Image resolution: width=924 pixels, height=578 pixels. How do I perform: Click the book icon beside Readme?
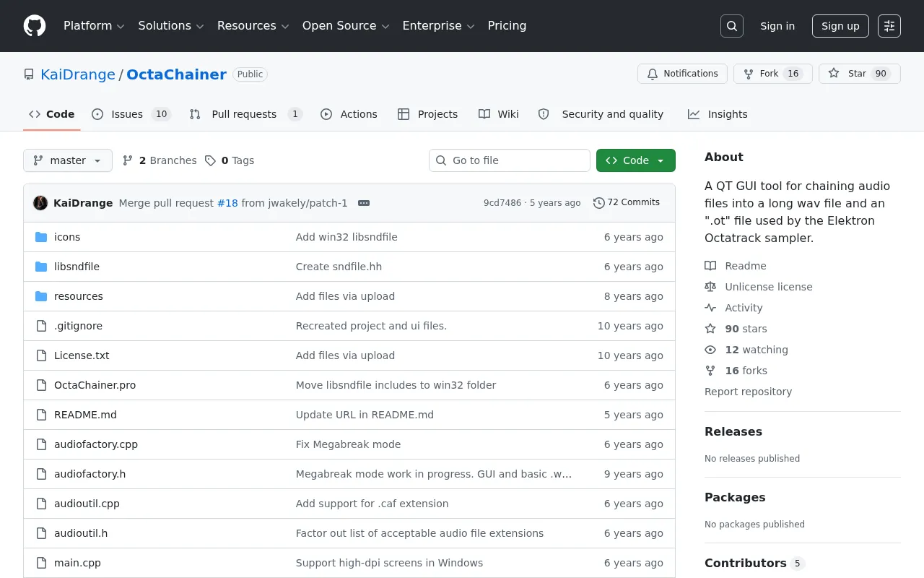[x=710, y=266]
